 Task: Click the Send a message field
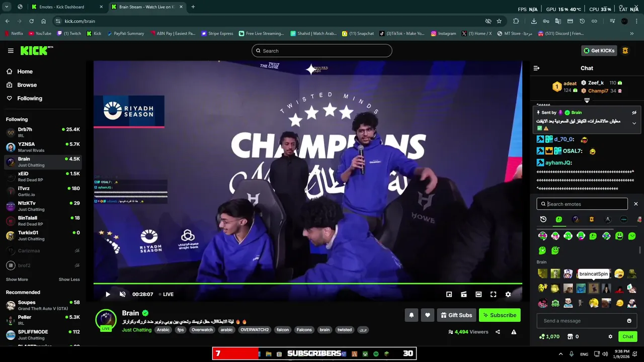point(582,321)
